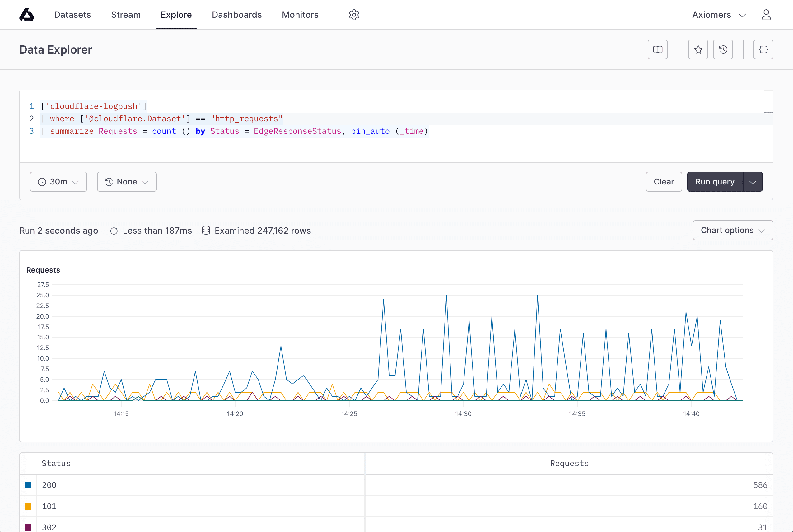Click the 200 status row
This screenshot has height=532, width=793.
(x=396, y=485)
